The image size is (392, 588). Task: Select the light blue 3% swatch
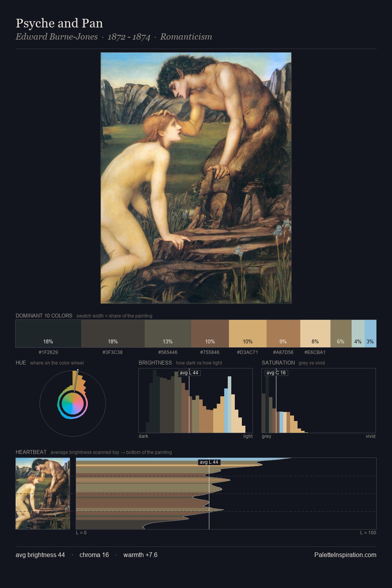point(370,334)
